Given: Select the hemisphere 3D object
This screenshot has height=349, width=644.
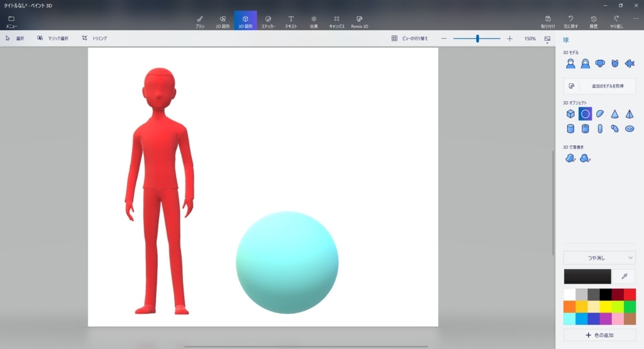Looking at the screenshot, I should click(600, 114).
